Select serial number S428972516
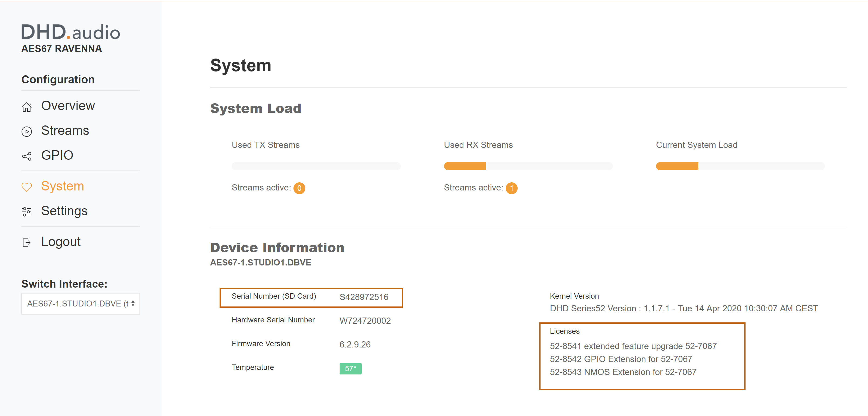The image size is (868, 416). [x=364, y=297]
